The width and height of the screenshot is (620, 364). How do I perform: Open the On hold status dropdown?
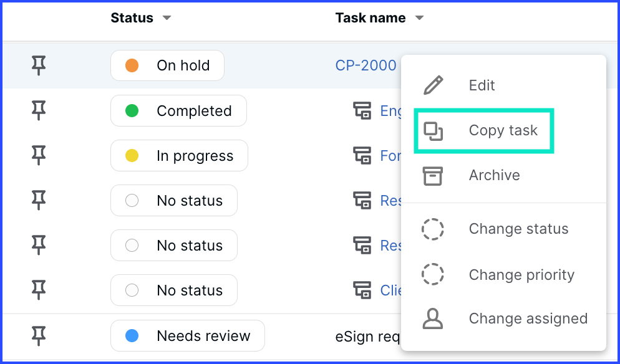[167, 65]
